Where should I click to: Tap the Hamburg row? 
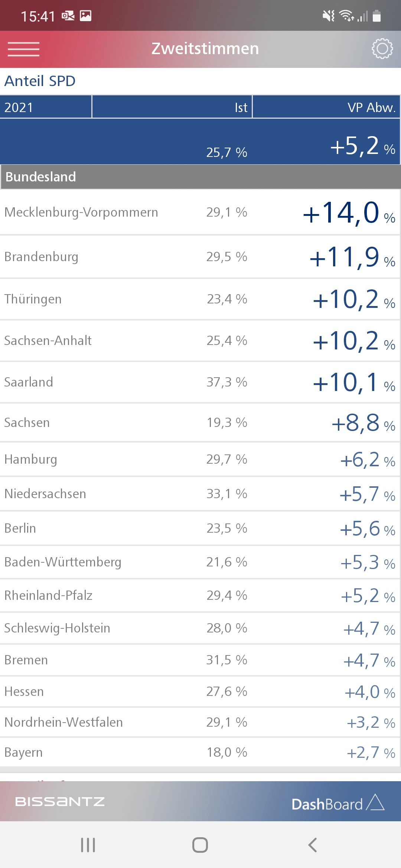pos(200,459)
